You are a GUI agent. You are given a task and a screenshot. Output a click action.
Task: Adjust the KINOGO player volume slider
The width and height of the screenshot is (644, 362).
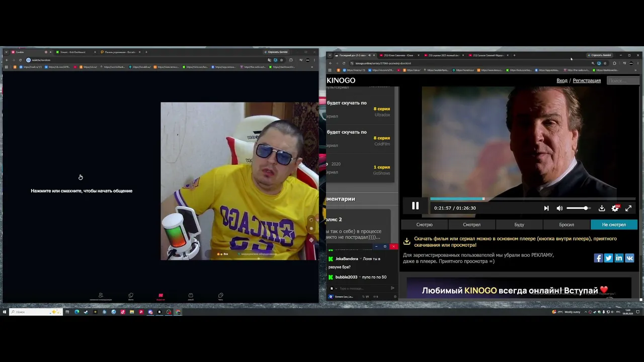click(578, 208)
